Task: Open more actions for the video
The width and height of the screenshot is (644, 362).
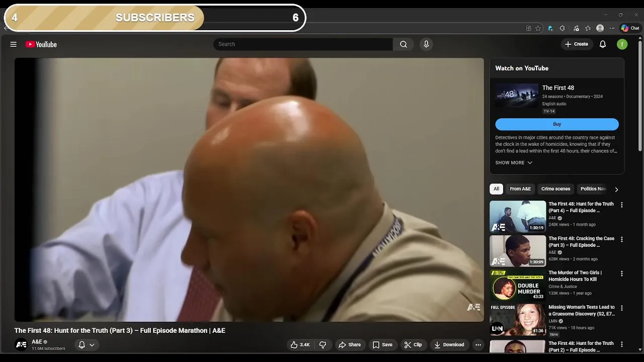Action: pyautogui.click(x=478, y=345)
